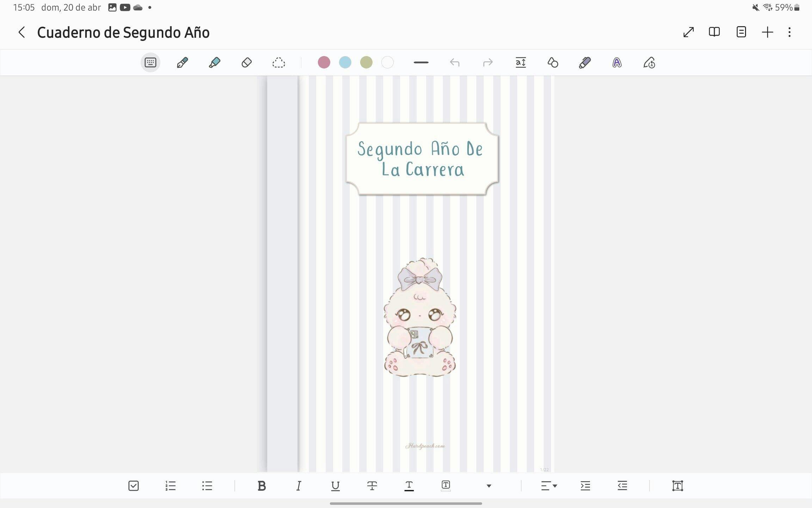Choose the eraser tool
Image resolution: width=812 pixels, height=508 pixels.
(x=246, y=63)
